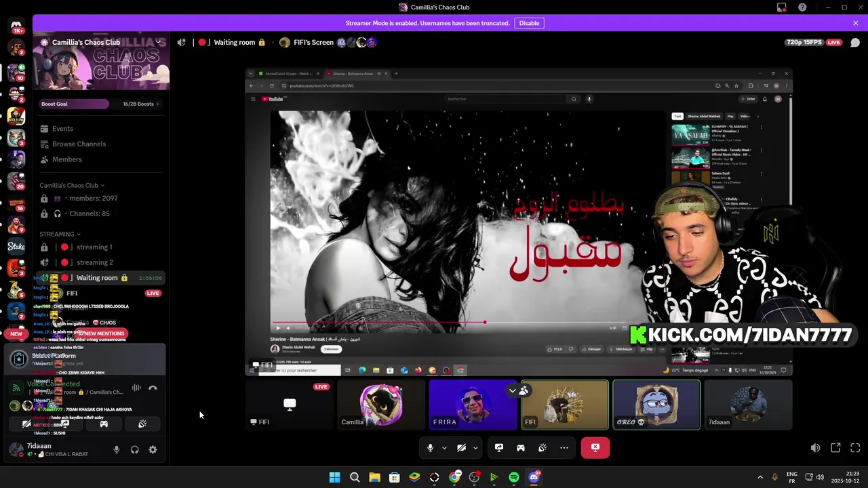Click the red NEW unread indicator

click(16, 333)
